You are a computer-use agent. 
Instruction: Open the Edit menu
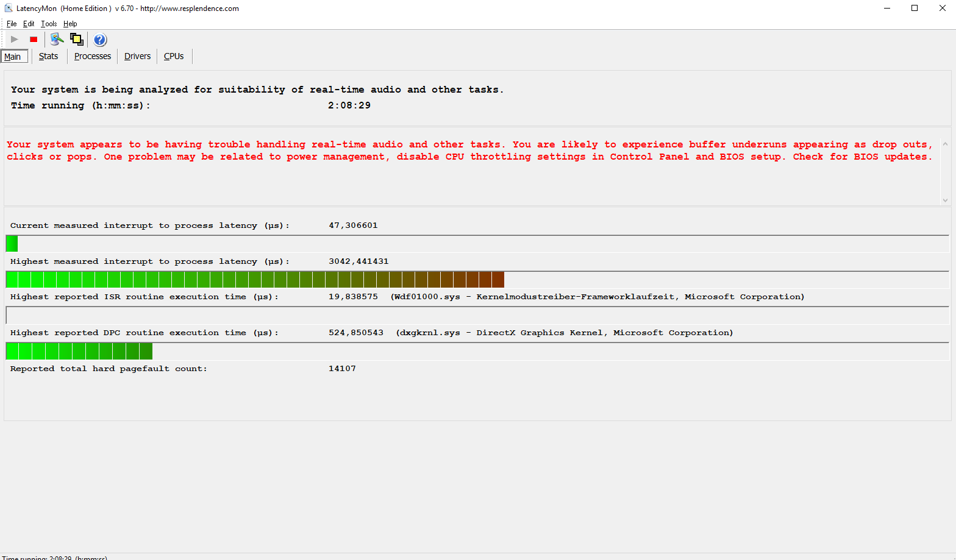[29, 24]
